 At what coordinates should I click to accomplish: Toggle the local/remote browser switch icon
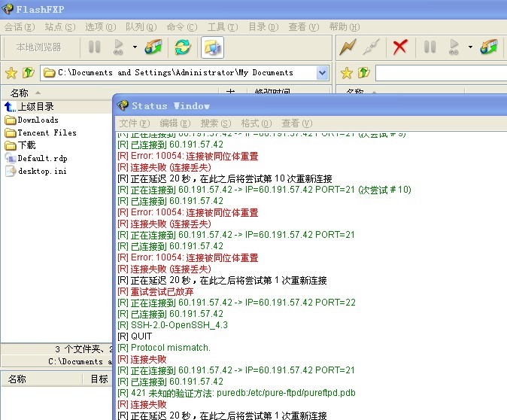coord(212,47)
